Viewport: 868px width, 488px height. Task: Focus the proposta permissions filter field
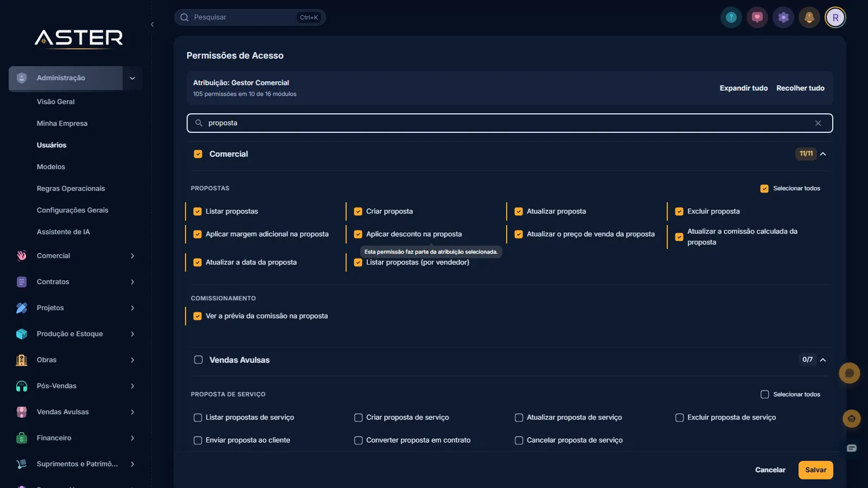510,123
